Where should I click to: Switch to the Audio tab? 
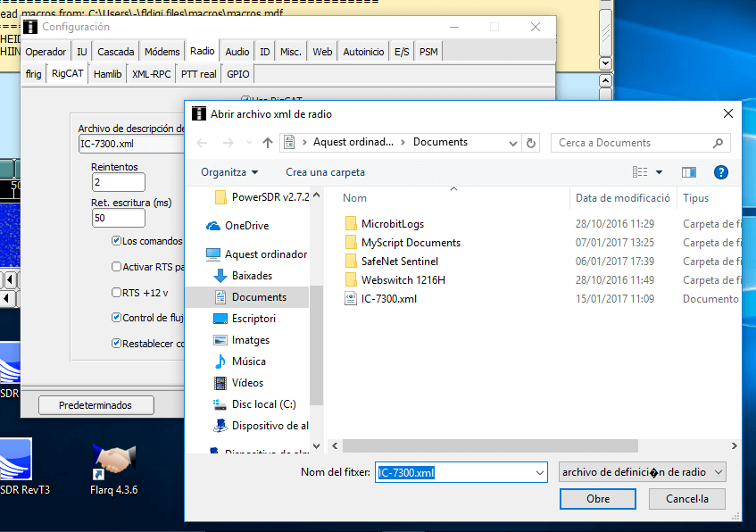[x=237, y=52]
